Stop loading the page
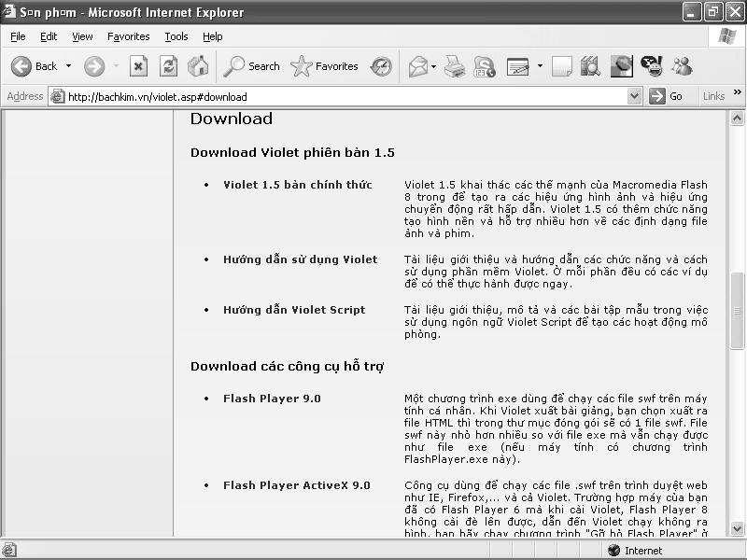 click(138, 66)
